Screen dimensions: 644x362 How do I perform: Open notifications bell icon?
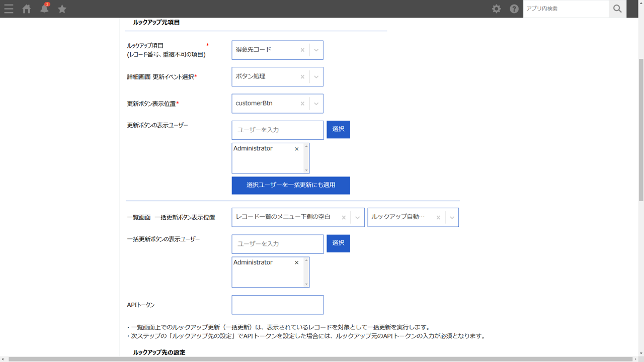click(44, 9)
